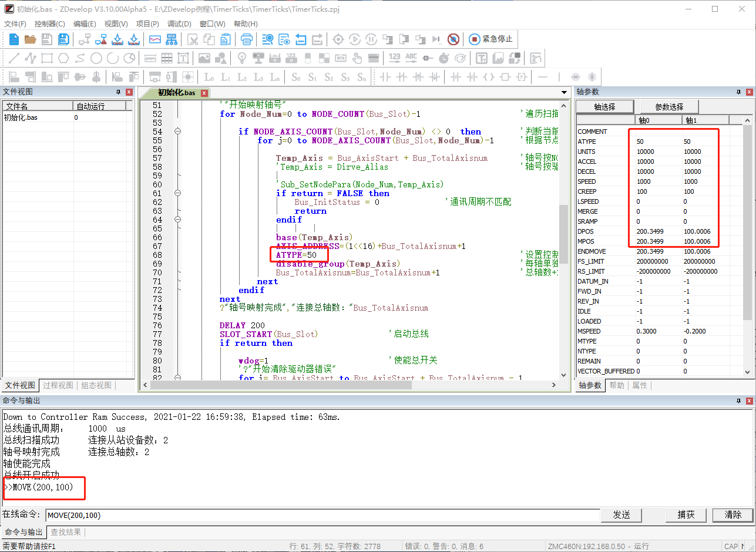Screen dimensions: 756x552
Task: Click the red prohibited-circle stop icon
Action: 453,39
